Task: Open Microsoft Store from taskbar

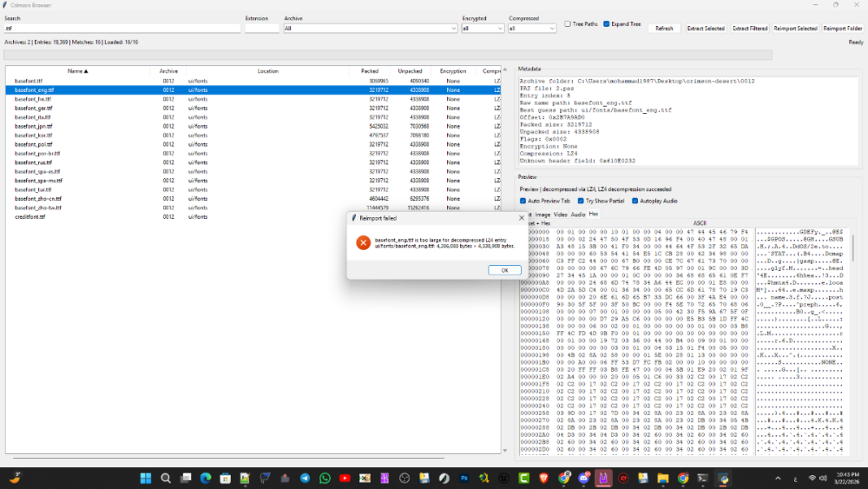Action: click(x=226, y=478)
